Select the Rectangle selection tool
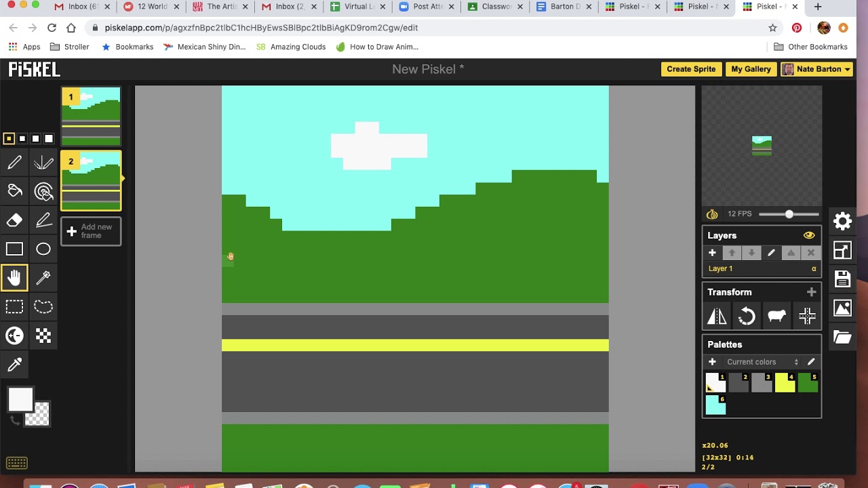 [14, 307]
